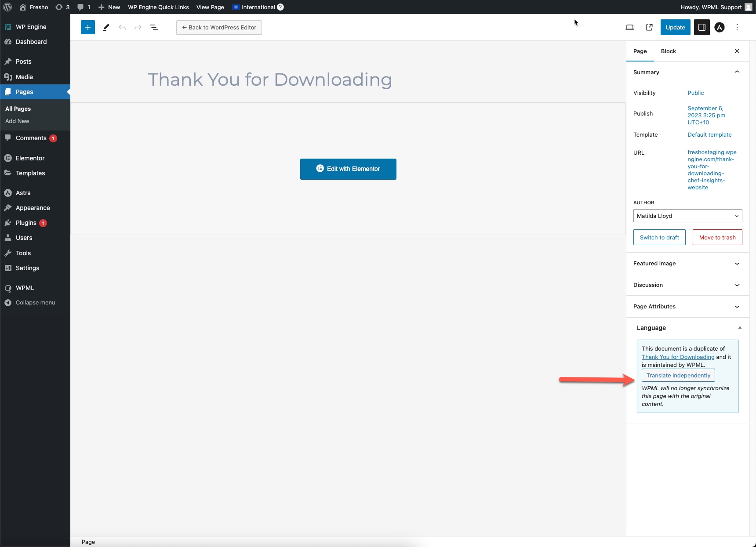Click the Translate independently button
The width and height of the screenshot is (756, 547).
coord(678,376)
